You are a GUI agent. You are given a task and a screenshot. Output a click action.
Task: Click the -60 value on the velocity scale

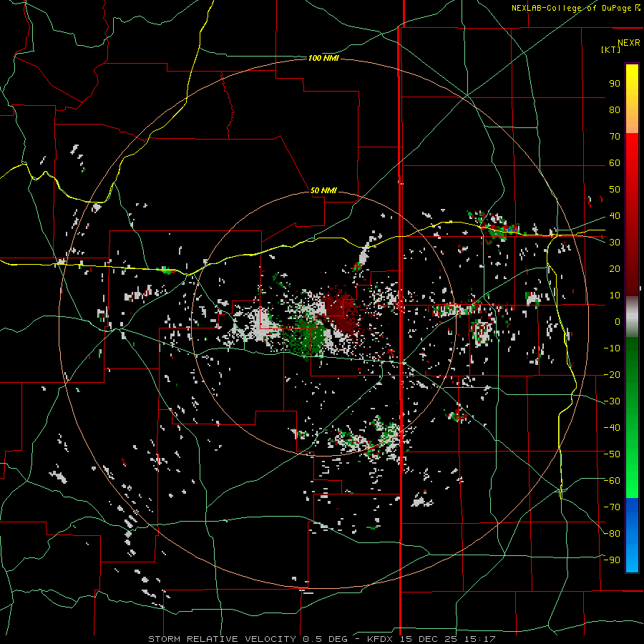(x=612, y=481)
